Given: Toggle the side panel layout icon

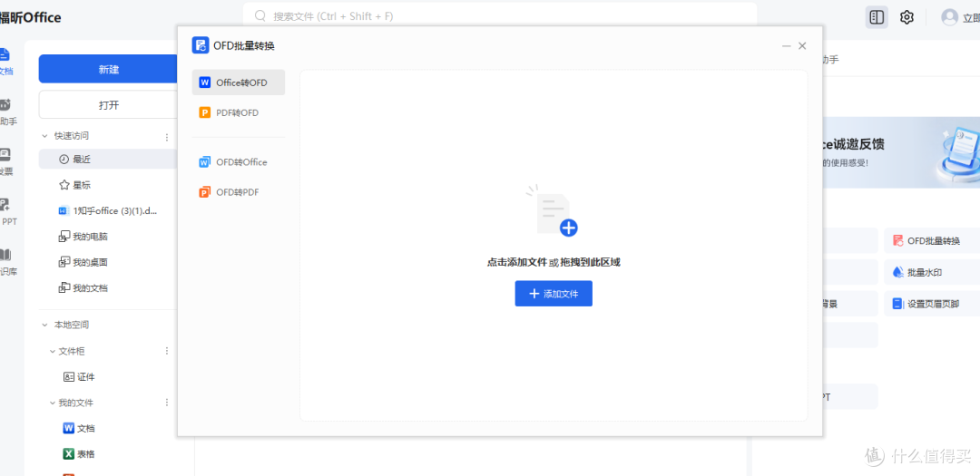Looking at the screenshot, I should point(877,17).
